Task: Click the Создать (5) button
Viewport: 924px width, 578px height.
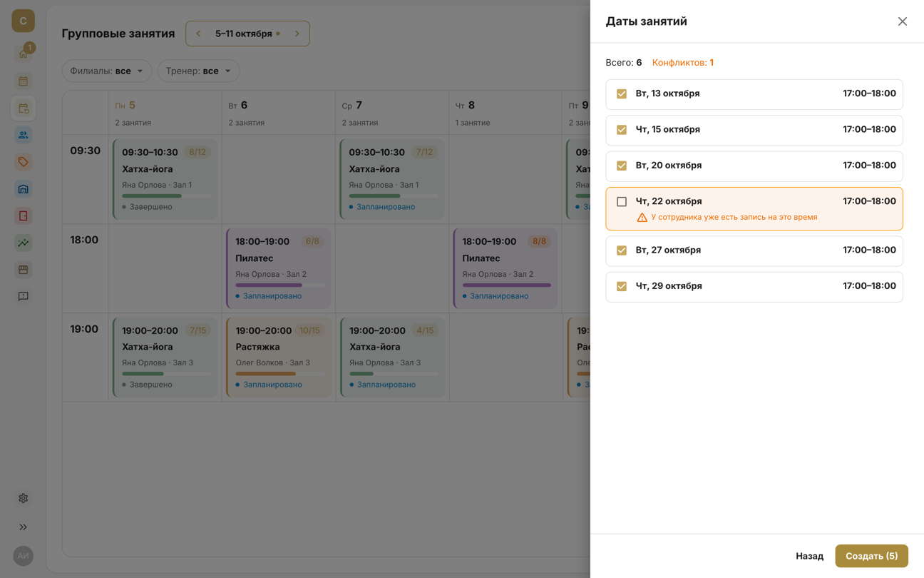Action: (x=871, y=556)
